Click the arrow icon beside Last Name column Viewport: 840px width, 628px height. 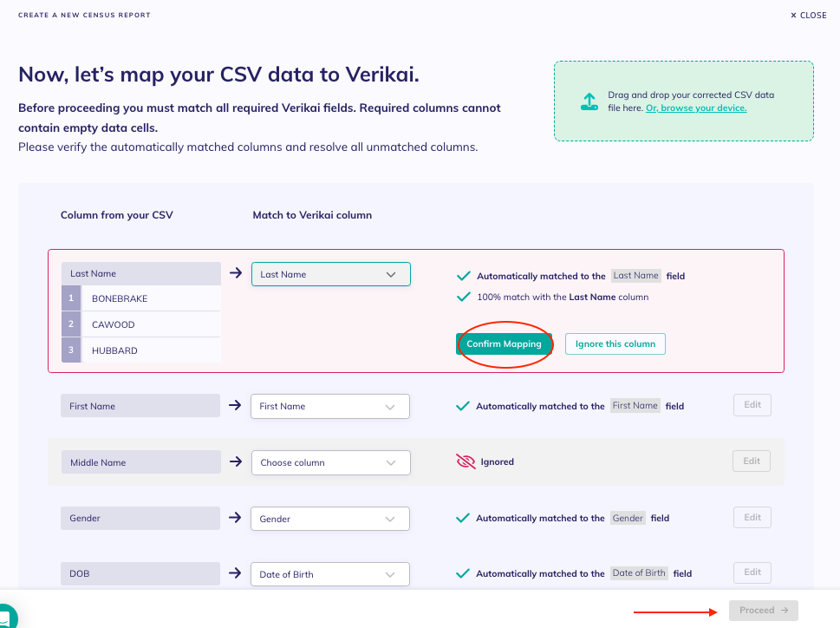[x=236, y=272]
